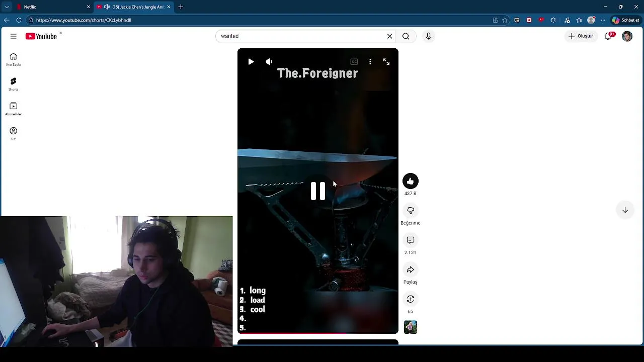Viewport: 644px width, 362px height.
Task: Open the YouTube account avatar menu
Action: (x=627, y=36)
